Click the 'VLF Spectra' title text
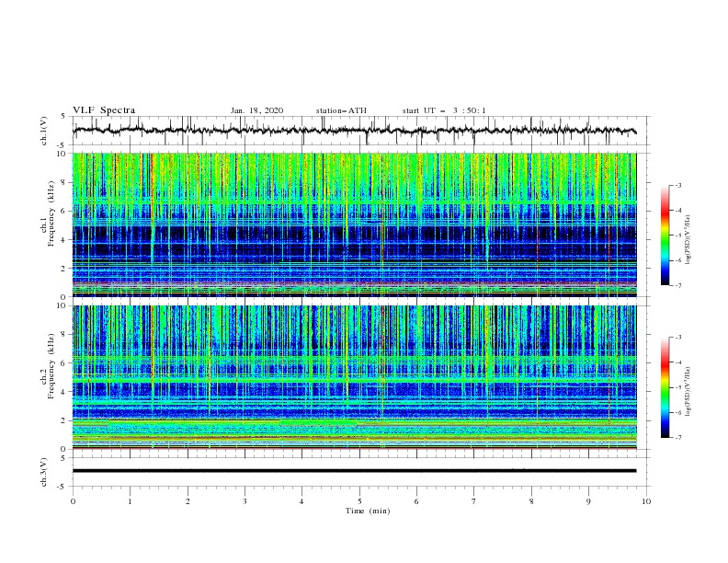728x563 pixels. click(104, 110)
